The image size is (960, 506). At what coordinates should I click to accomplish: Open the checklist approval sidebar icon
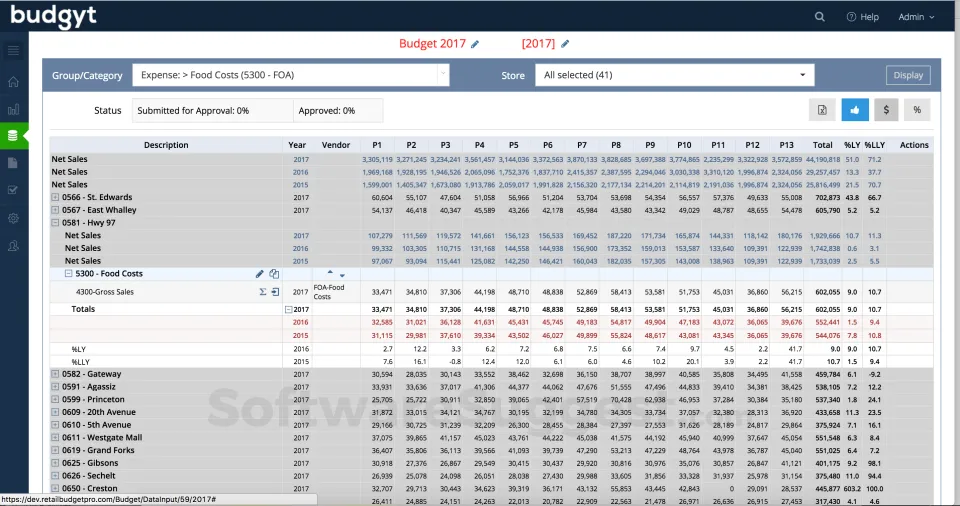point(13,190)
